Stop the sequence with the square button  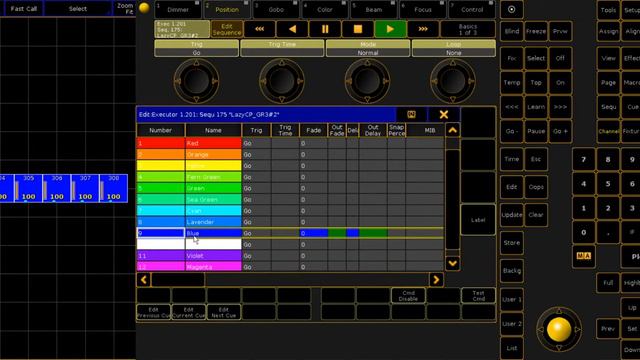(358, 29)
